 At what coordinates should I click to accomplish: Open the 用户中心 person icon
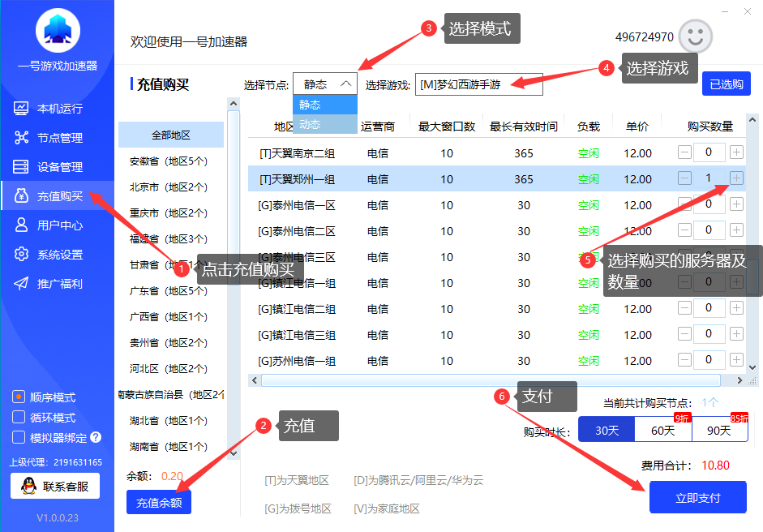tap(21, 225)
